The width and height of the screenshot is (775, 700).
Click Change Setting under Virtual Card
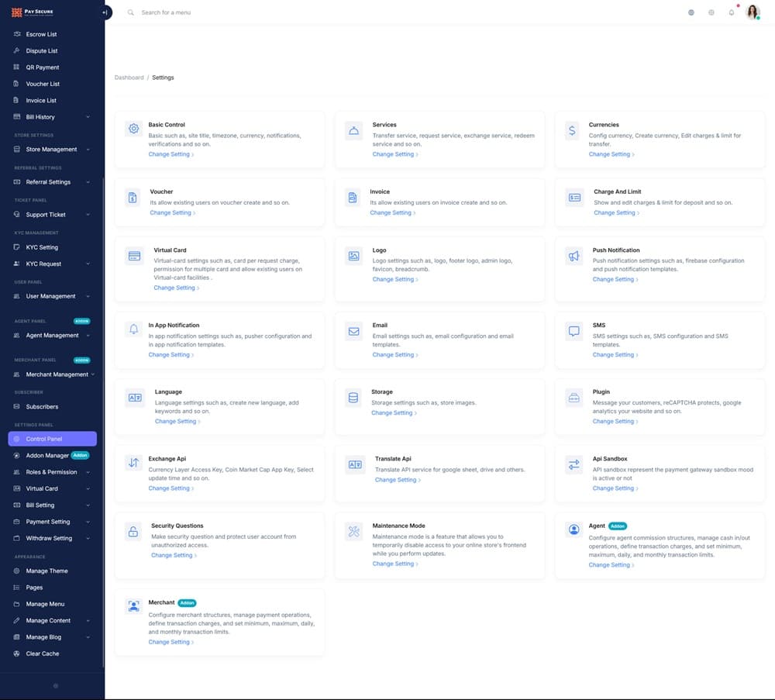(x=174, y=288)
